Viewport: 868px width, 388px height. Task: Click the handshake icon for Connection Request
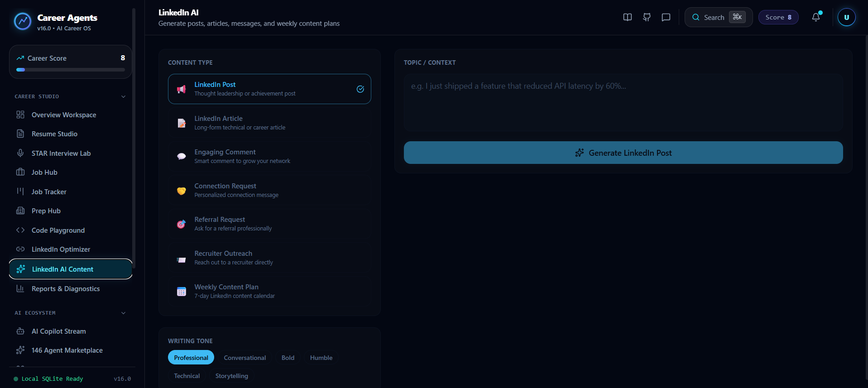(x=182, y=191)
